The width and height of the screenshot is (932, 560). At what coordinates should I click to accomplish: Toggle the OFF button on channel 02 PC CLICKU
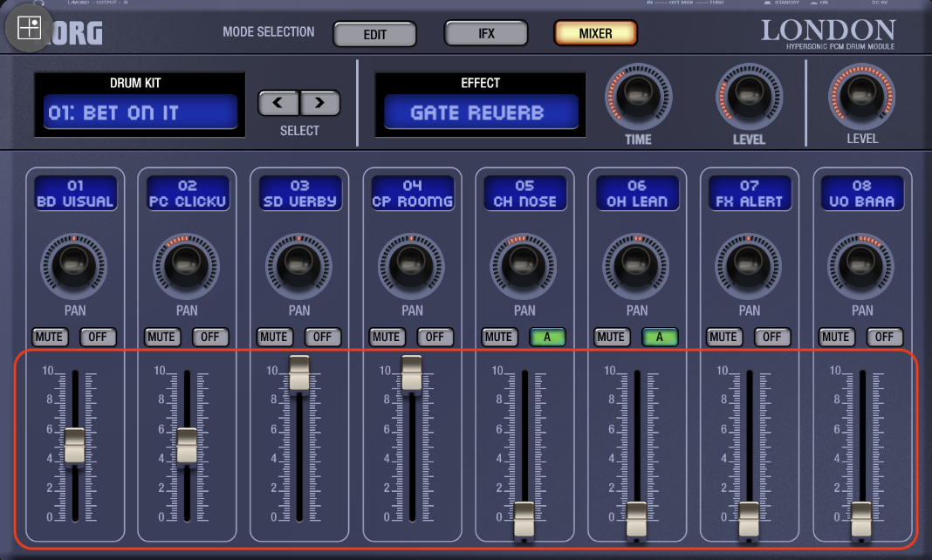(209, 337)
